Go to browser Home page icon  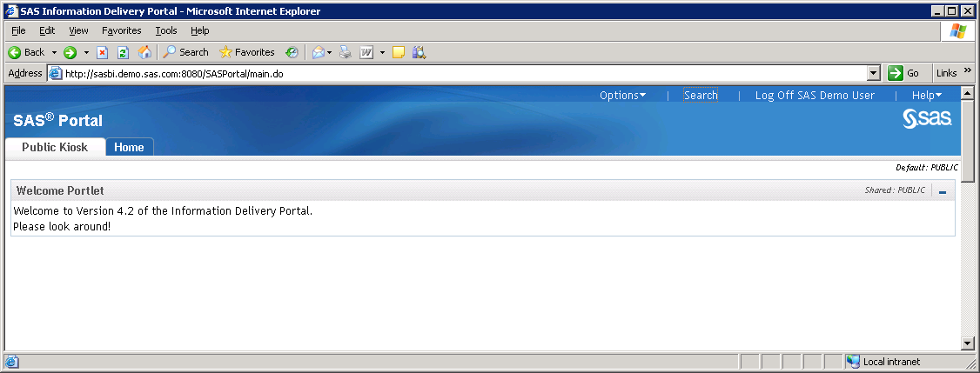point(144,52)
